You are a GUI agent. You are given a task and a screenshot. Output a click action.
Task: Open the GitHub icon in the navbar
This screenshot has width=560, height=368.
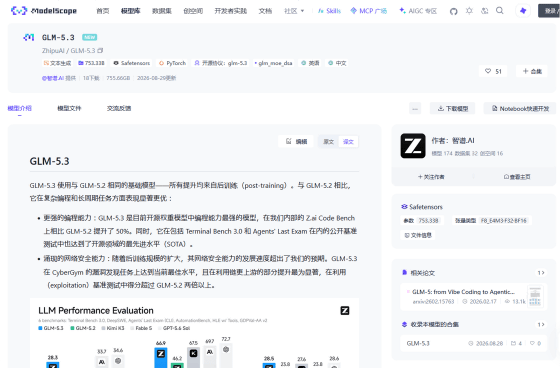point(454,11)
